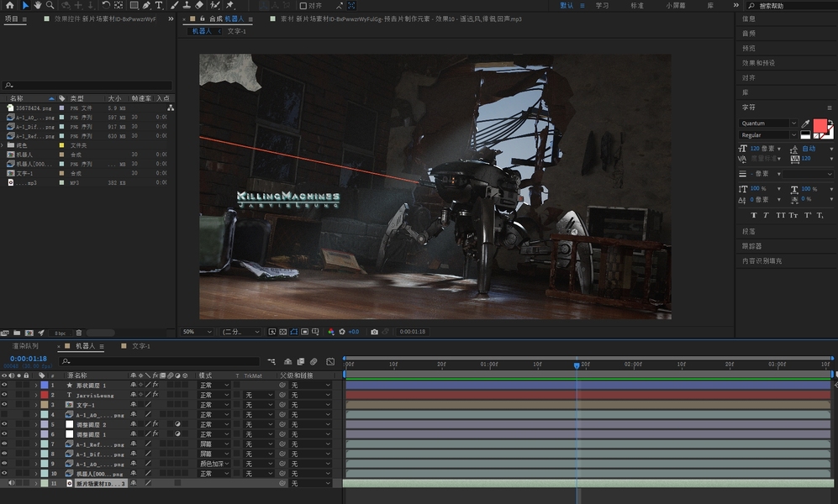Toggle the 对齐 snapping checkbox in toolbar
The image size is (838, 504).
tap(303, 6)
